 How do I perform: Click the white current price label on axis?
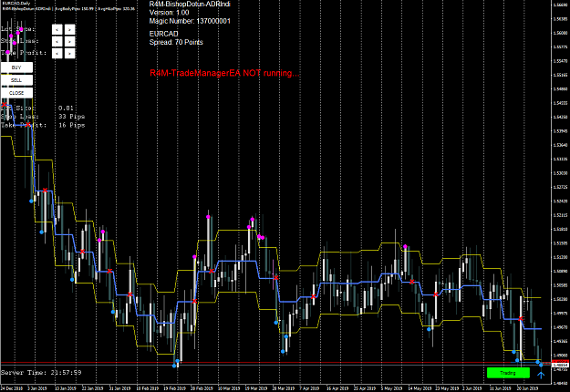pos(560,365)
